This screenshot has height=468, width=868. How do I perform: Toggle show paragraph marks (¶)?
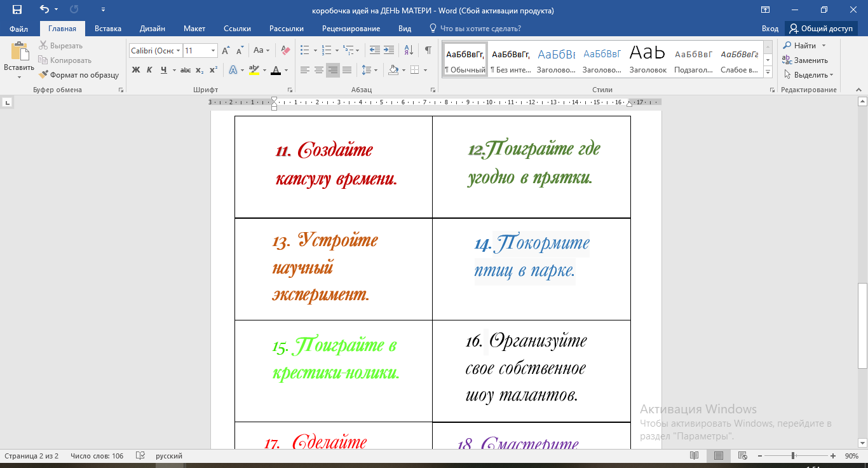tap(428, 50)
